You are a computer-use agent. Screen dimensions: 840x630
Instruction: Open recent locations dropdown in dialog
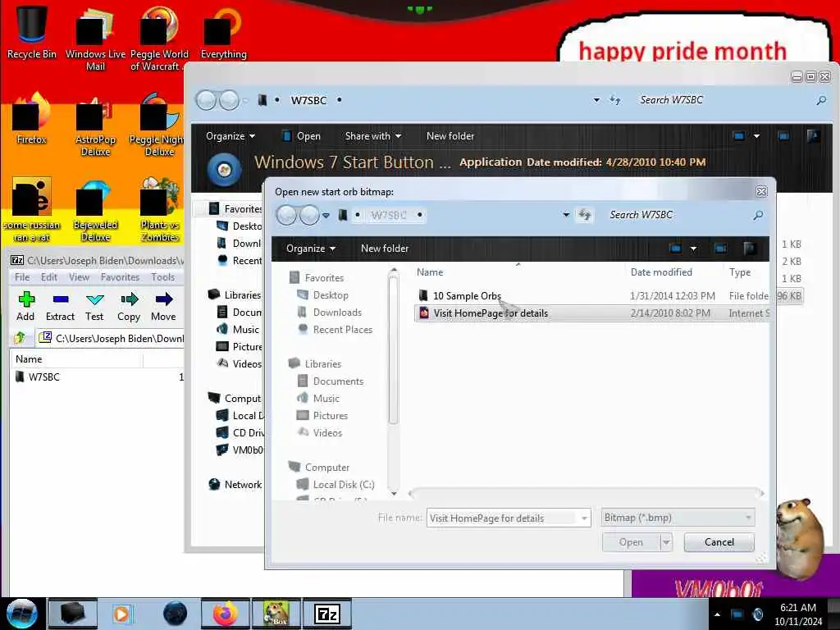pyautogui.click(x=326, y=216)
